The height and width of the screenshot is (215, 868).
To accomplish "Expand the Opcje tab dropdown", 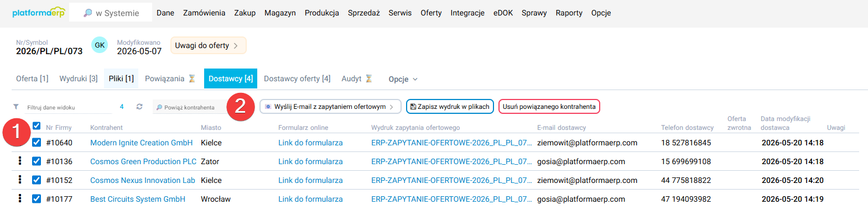I will click(403, 79).
